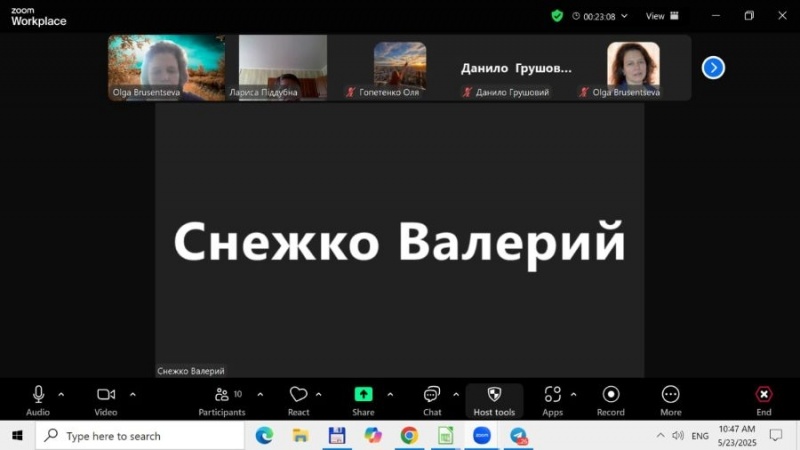Open the Apps panel
Screen dimensions: 800x450
[552, 400]
